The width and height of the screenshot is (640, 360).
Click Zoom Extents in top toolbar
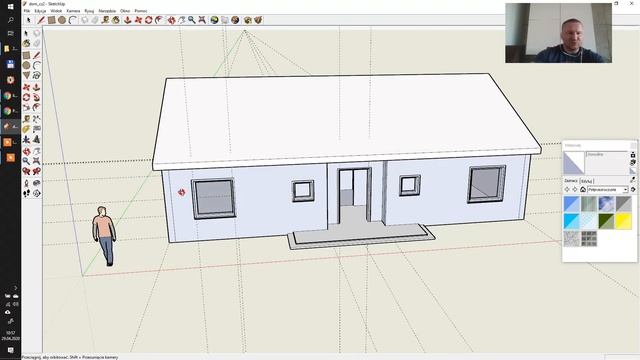(x=202, y=20)
